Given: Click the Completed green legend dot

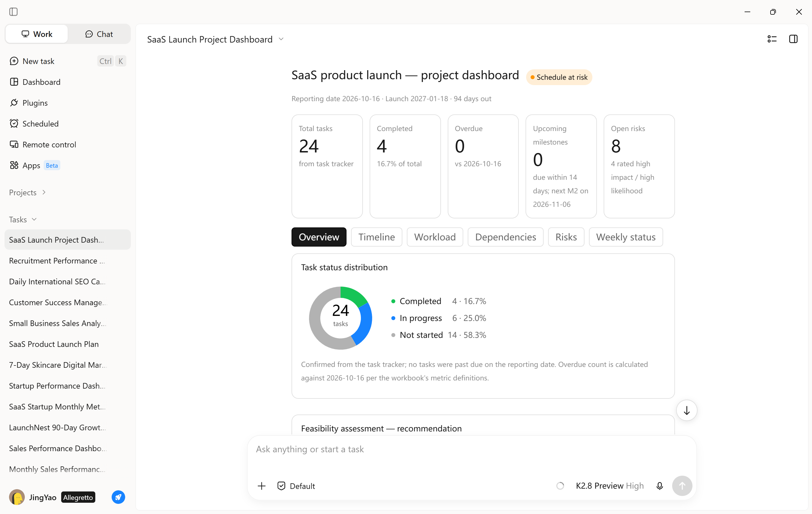Looking at the screenshot, I should (393, 301).
